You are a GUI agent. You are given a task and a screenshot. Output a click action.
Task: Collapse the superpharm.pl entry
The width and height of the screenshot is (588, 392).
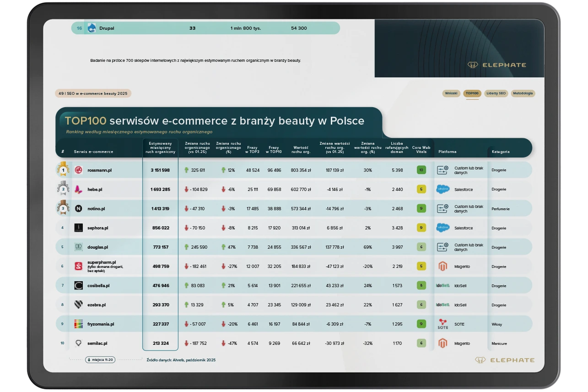tap(102, 263)
